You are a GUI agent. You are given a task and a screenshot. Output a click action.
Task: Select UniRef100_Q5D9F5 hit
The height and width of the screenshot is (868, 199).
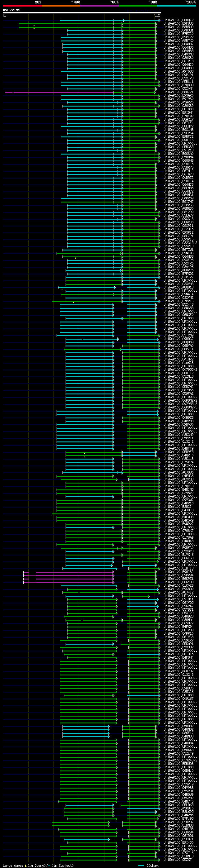(x=178, y=452)
